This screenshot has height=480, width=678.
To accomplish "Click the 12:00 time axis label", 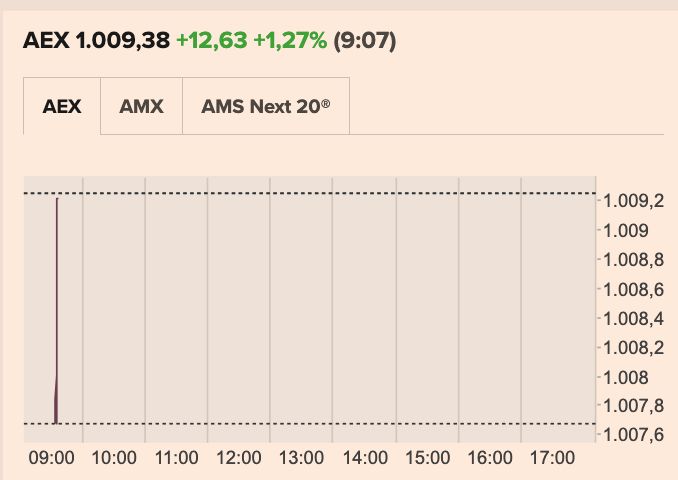I will (238, 458).
